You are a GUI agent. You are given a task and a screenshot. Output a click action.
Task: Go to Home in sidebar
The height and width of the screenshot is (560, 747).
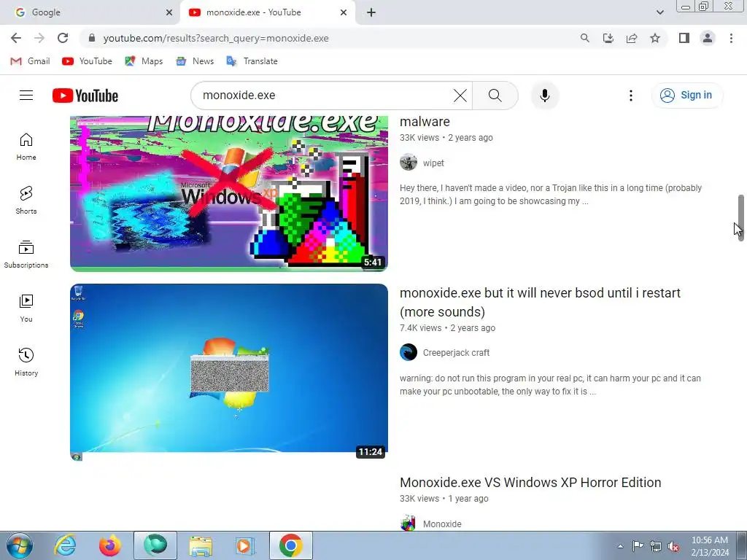coord(26,147)
